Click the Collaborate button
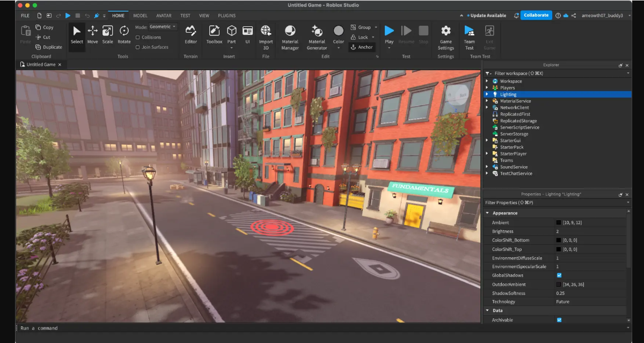Image resolution: width=644 pixels, height=343 pixels. click(x=536, y=15)
